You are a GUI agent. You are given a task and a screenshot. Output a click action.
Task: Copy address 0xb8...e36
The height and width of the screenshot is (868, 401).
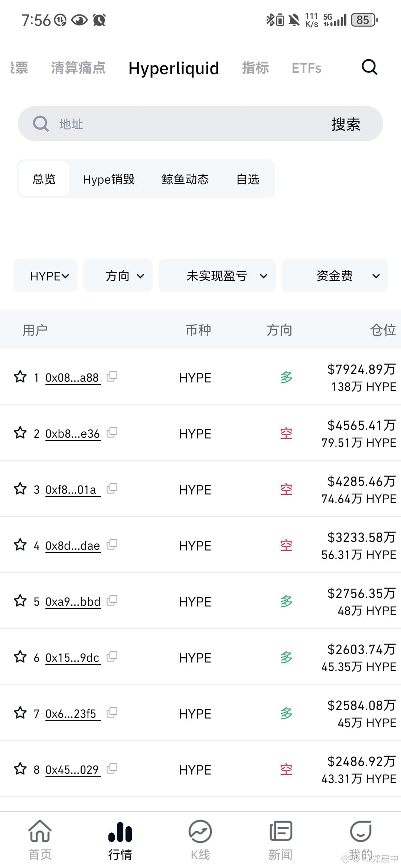tap(112, 433)
